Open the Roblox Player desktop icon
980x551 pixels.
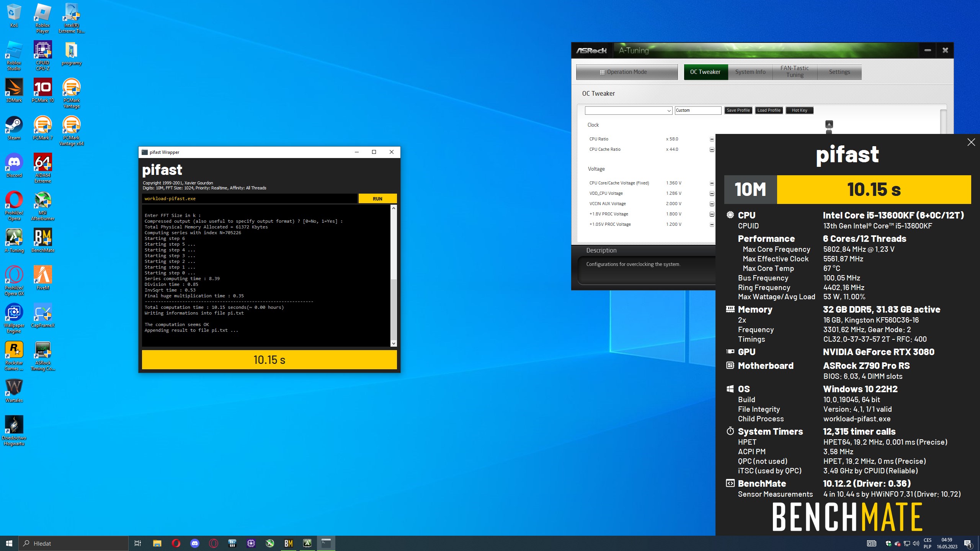(42, 18)
